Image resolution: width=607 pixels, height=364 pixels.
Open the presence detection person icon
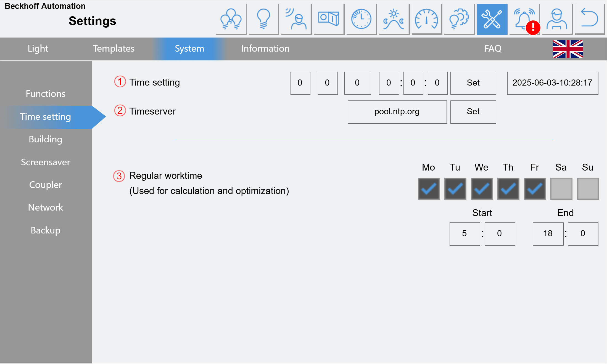click(x=296, y=19)
